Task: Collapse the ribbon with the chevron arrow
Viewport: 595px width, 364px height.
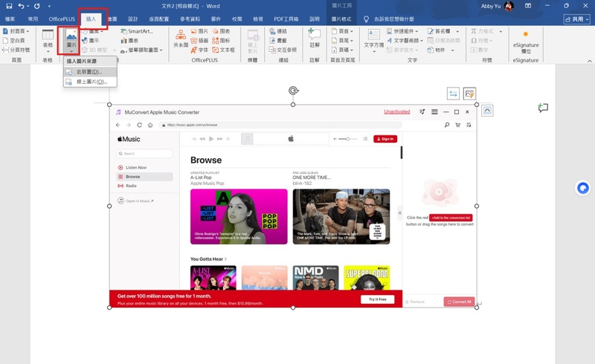Action: tap(589, 61)
